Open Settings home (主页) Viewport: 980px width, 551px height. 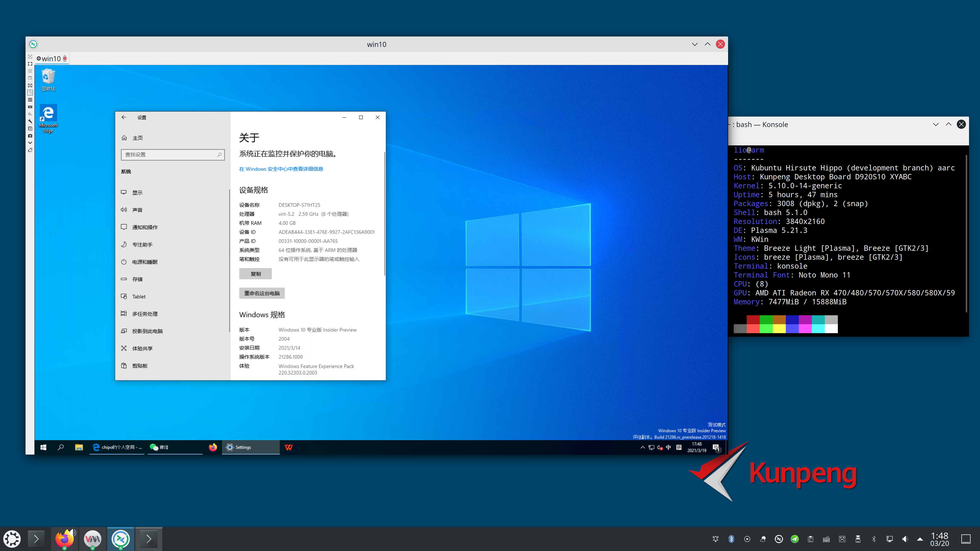click(x=132, y=138)
